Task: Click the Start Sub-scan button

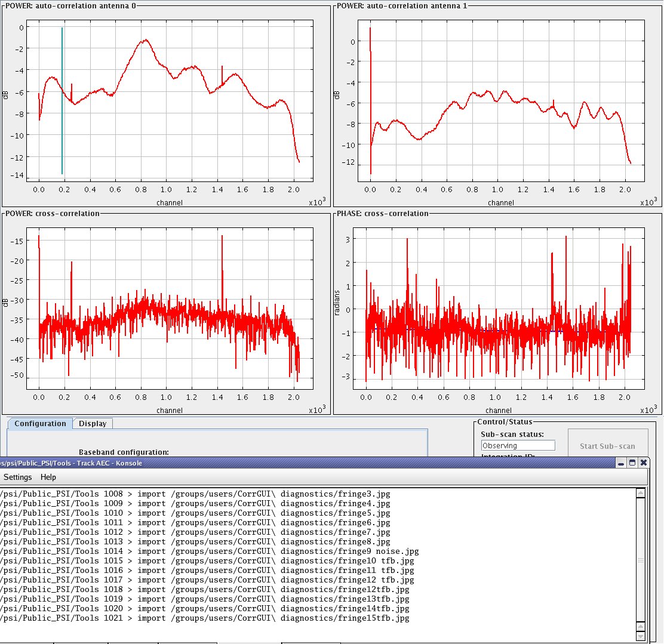Action: pyautogui.click(x=607, y=446)
